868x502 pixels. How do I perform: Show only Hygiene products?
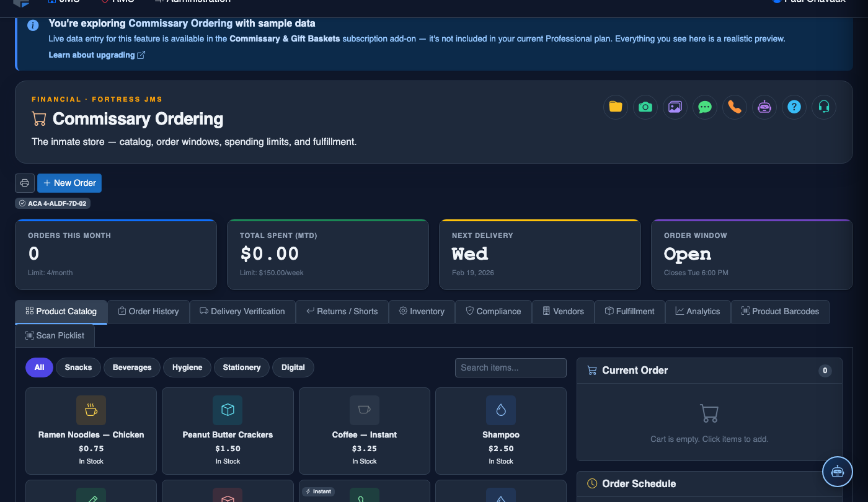[x=187, y=368]
